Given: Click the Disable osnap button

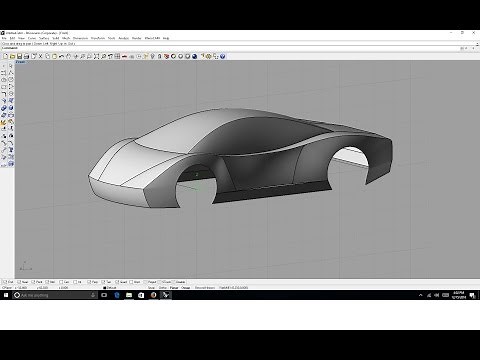Looking at the screenshot, I should 179,282.
